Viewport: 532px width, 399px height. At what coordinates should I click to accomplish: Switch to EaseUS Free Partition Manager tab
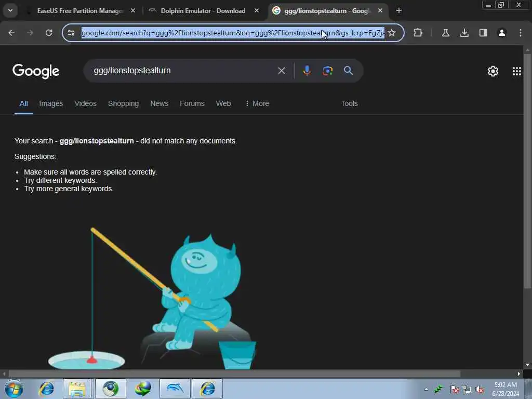click(80, 11)
